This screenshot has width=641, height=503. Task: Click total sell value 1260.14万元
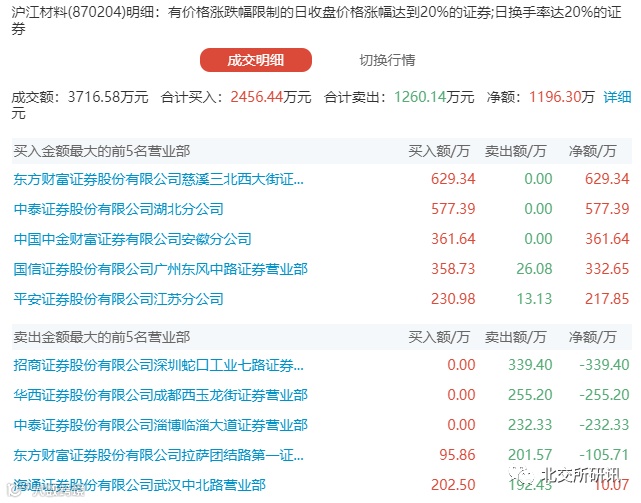(434, 97)
